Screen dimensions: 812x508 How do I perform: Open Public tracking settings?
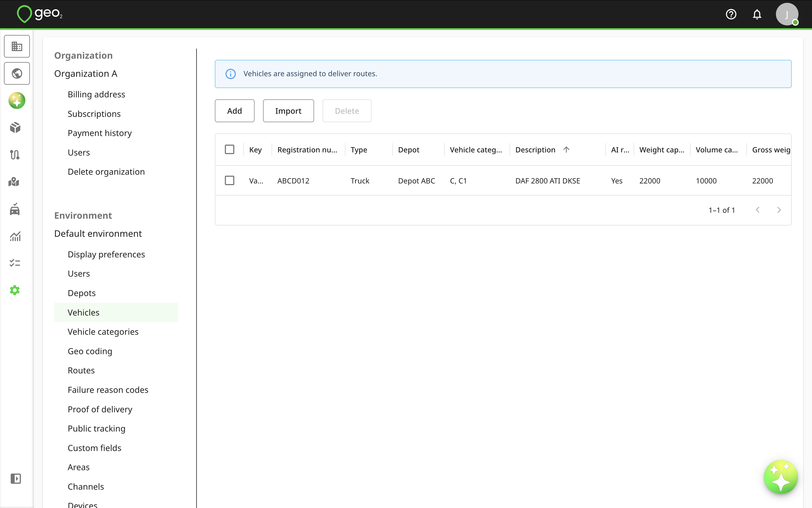96,428
